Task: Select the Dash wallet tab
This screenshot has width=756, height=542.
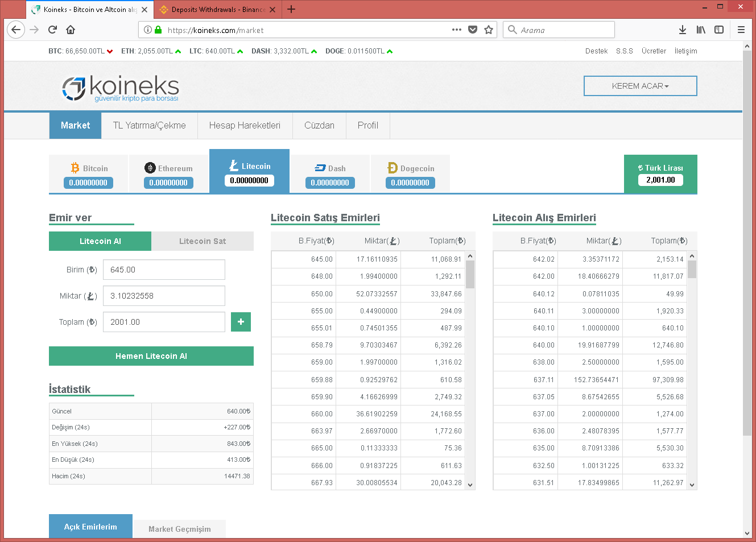Action: tap(330, 174)
